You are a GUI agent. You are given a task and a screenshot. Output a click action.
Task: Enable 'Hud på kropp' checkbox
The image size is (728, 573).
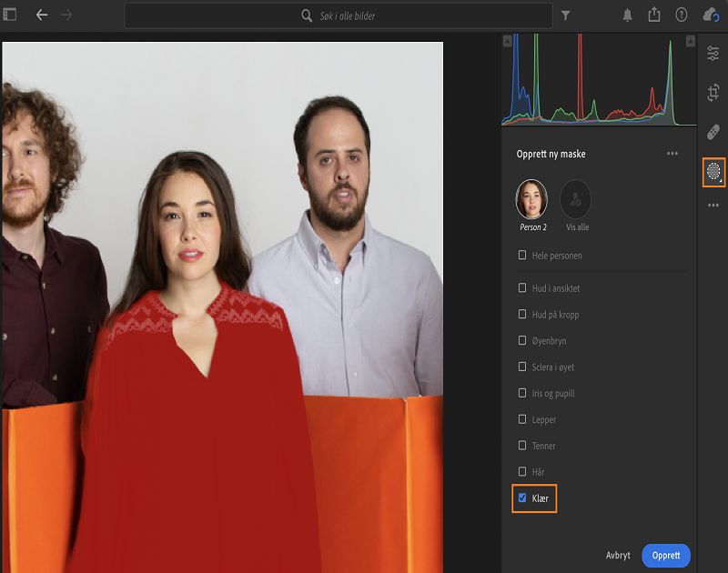click(522, 314)
